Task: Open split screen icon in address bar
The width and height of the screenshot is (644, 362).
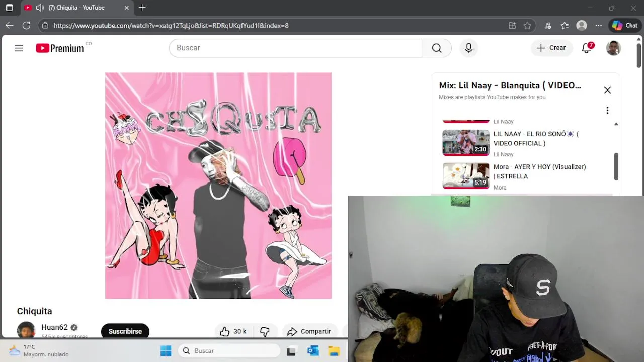Action: [x=512, y=25]
